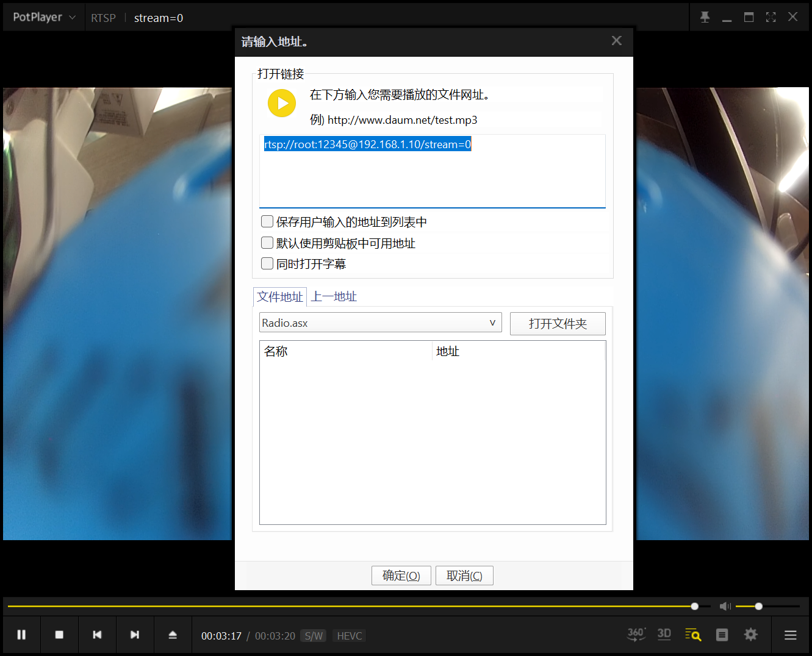Click the playback seek bar
The width and height of the screenshot is (812, 656).
(x=348, y=606)
